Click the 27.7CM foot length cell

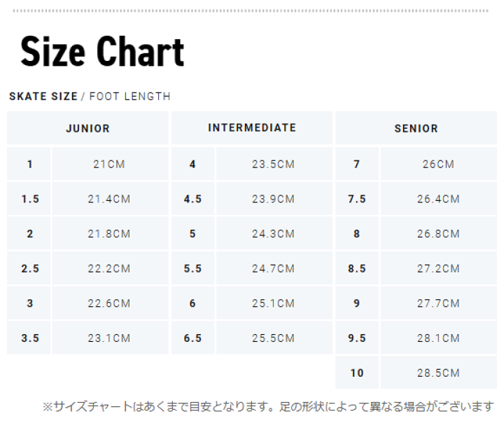[439, 303]
